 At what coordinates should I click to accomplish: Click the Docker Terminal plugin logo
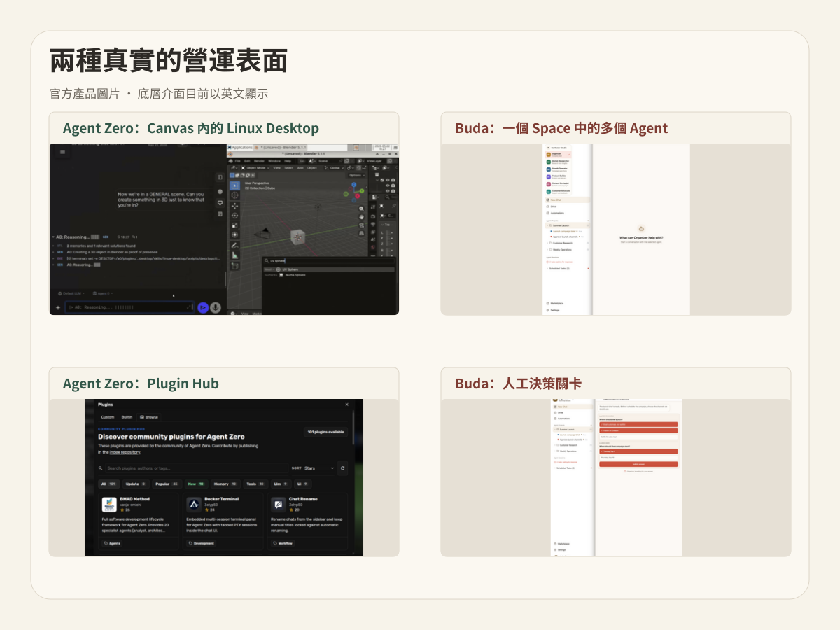tap(194, 504)
